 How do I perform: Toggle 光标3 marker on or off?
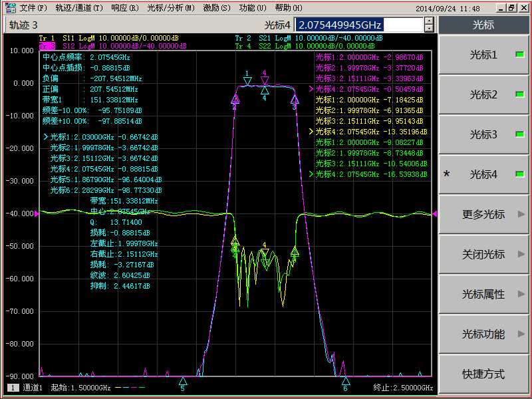pos(483,134)
